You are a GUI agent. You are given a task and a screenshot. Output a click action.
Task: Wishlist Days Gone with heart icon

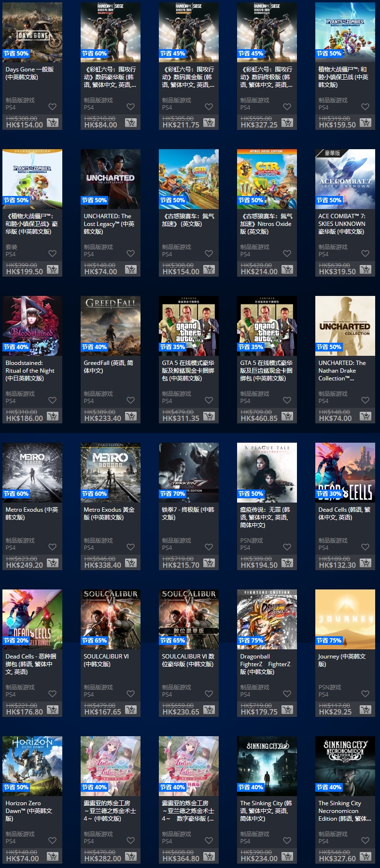click(x=53, y=107)
